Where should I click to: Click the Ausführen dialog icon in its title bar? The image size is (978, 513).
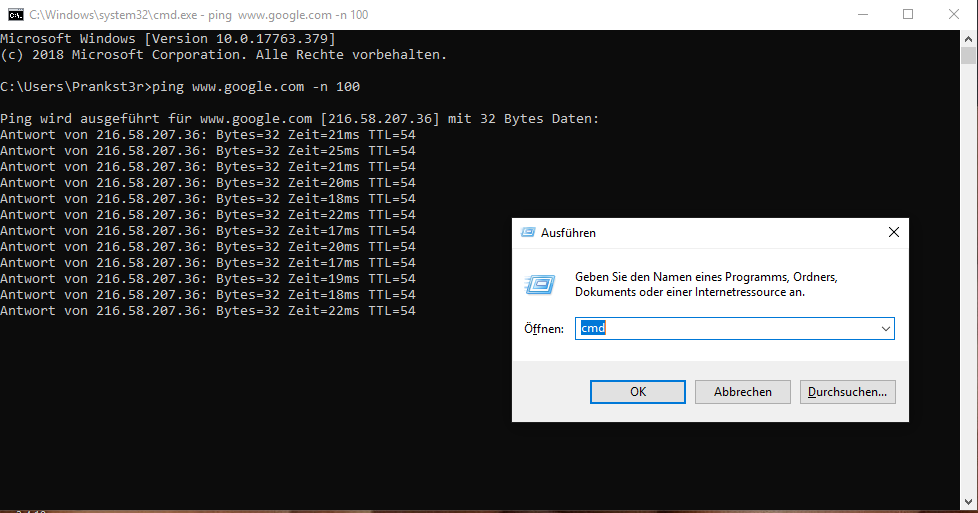(528, 232)
